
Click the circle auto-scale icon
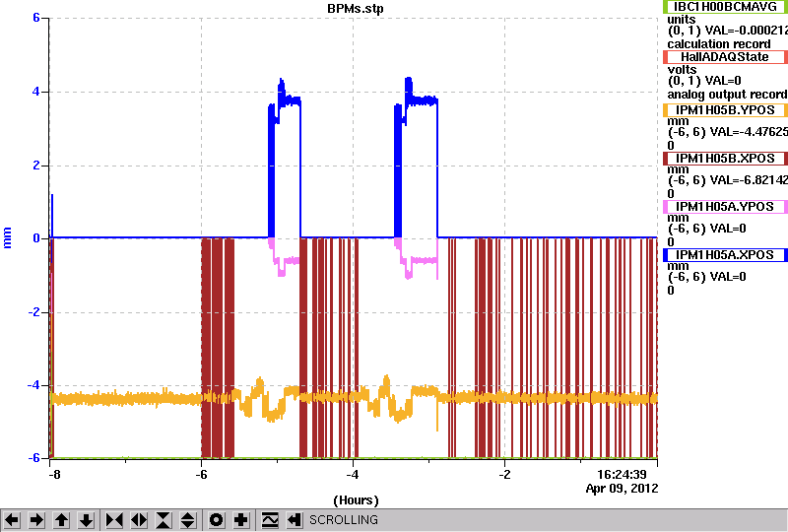pos(216,519)
